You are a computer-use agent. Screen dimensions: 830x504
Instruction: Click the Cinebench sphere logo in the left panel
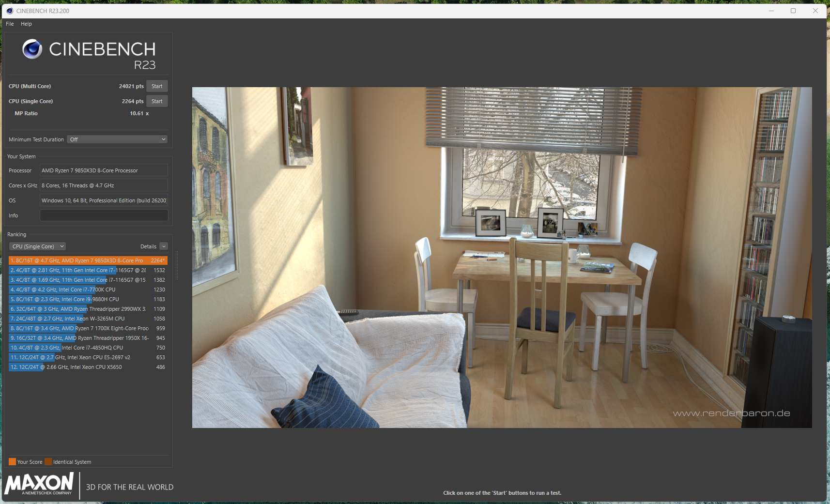[x=32, y=49]
